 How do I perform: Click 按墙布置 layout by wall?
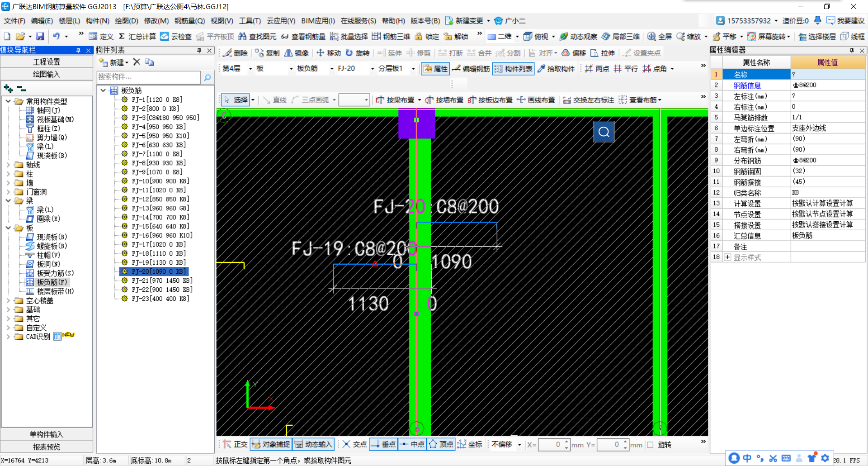(x=444, y=100)
